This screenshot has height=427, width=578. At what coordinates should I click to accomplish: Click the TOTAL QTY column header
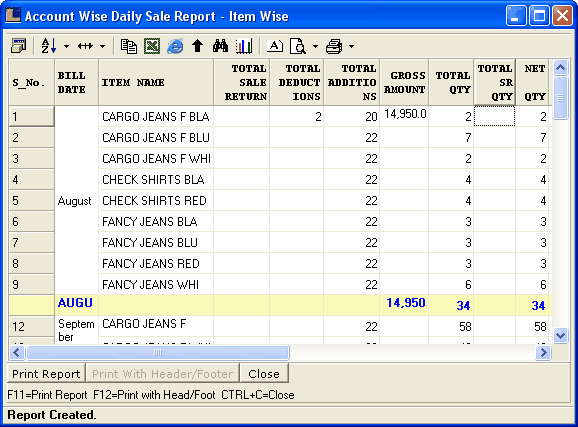point(451,83)
